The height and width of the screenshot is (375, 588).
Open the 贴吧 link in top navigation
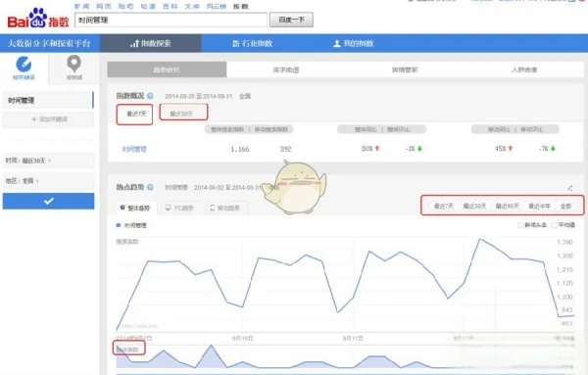pos(126,7)
